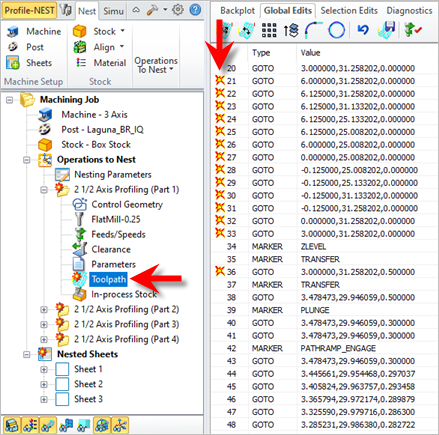Select row 39 MARKER PLUNGE
Screen dimensions: 439x435
point(325,310)
